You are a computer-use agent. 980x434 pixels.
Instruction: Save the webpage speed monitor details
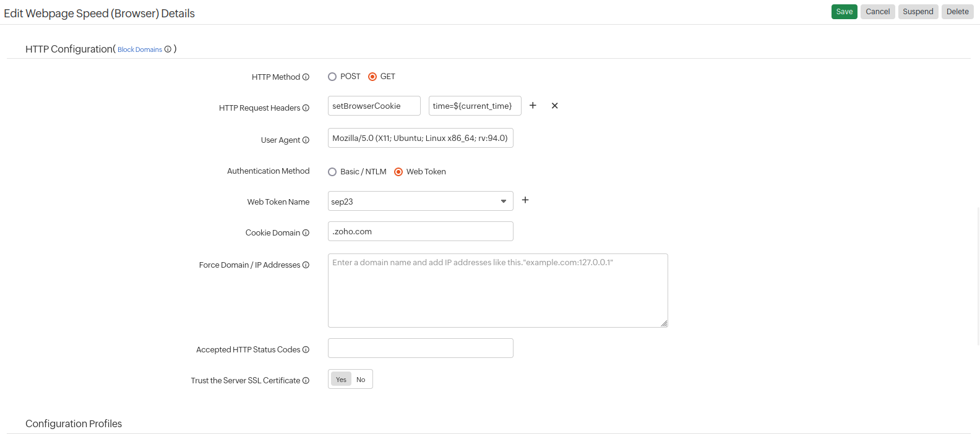point(844,12)
